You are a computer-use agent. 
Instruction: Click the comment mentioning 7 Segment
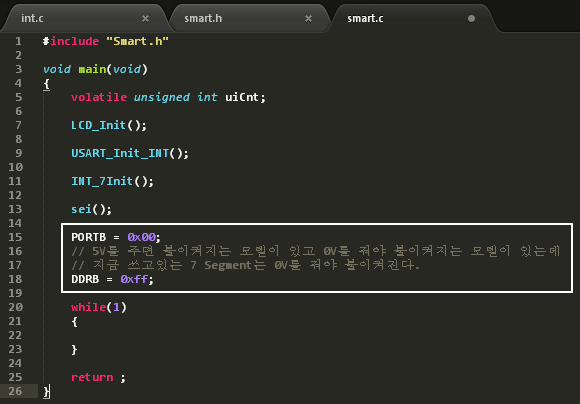point(246,265)
